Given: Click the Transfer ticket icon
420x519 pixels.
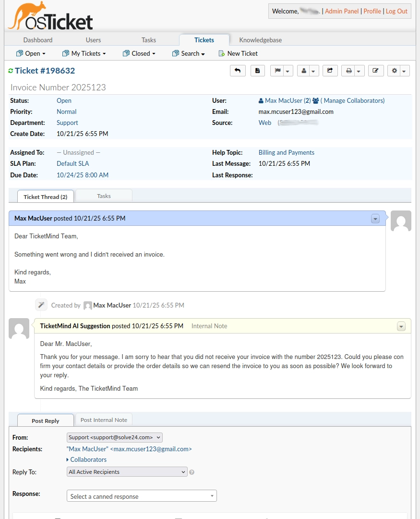Looking at the screenshot, I should click(330, 70).
